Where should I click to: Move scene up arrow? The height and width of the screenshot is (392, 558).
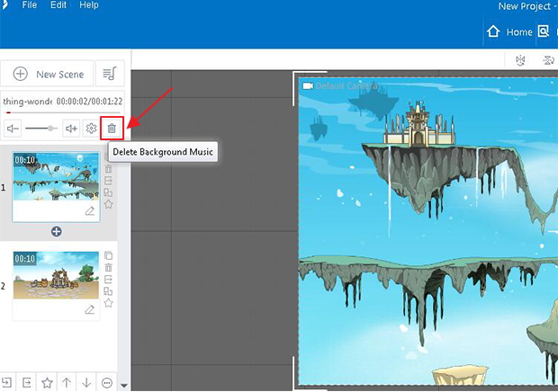click(67, 382)
